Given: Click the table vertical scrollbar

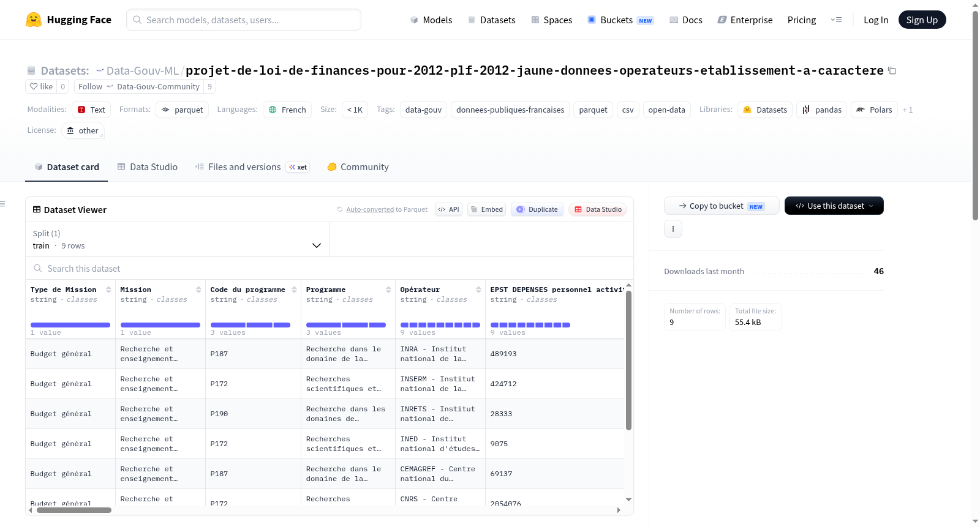Looking at the screenshot, I should pyautogui.click(x=628, y=361).
